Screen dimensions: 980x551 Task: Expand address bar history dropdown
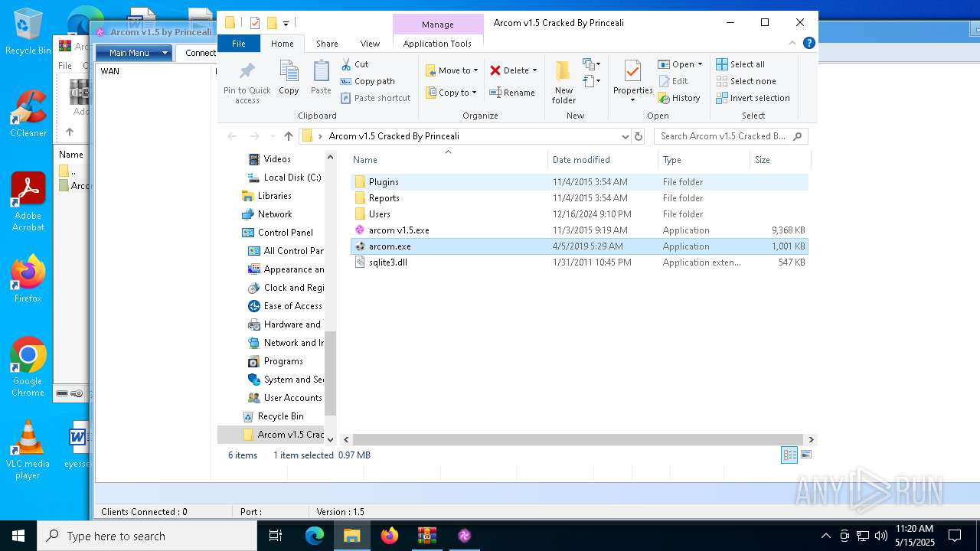click(x=625, y=136)
